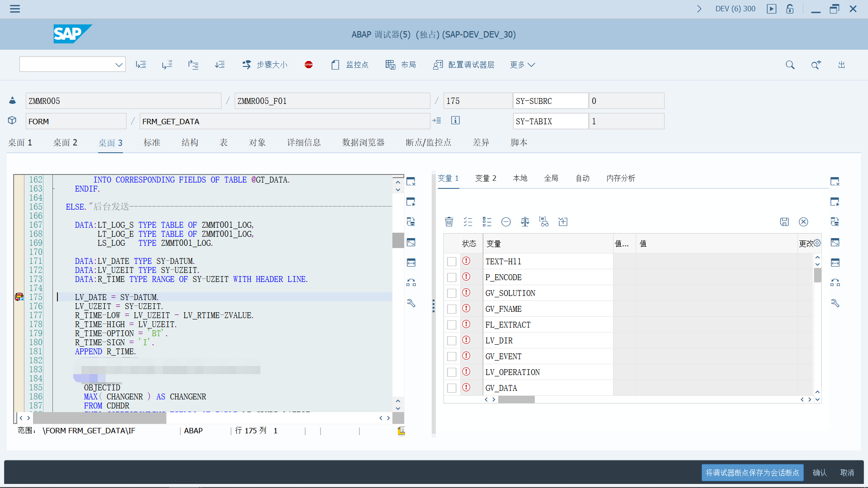Screen dimensions: 868x488
Task: Click the wrench services tool icon
Action: 835,303
